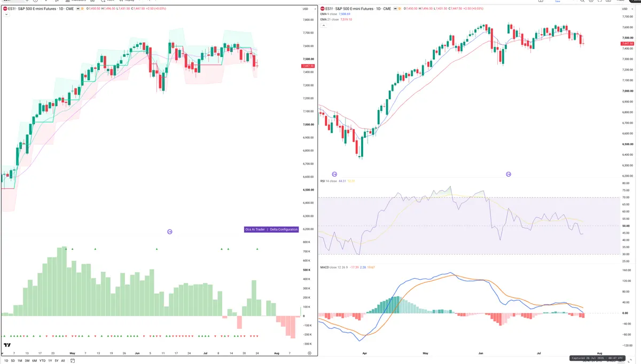
Task: Select the All time range
Action: 62,361
